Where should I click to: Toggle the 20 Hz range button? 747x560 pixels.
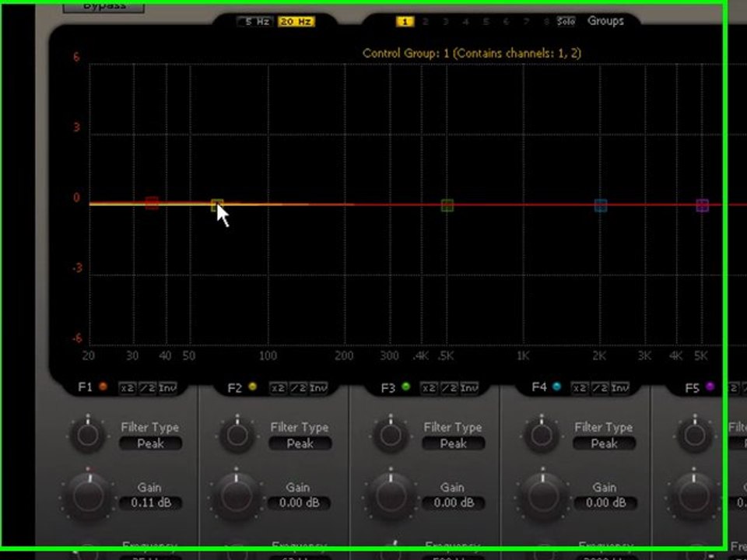(x=296, y=22)
